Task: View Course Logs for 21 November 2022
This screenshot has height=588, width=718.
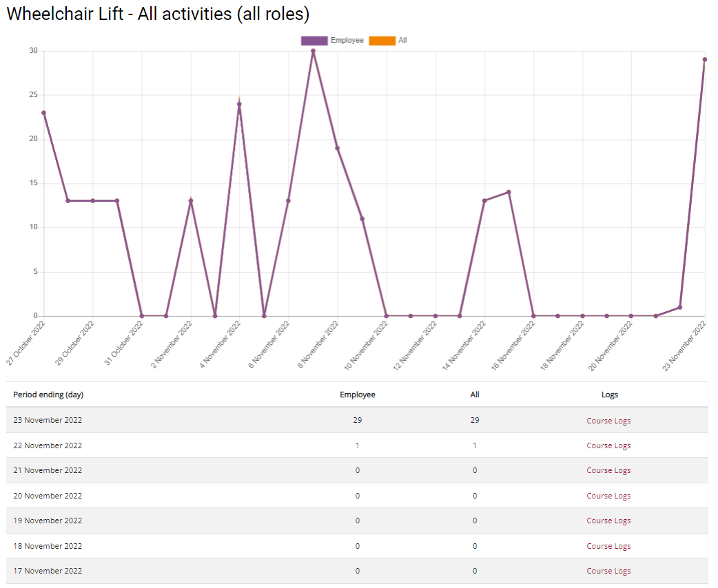Action: (x=608, y=471)
